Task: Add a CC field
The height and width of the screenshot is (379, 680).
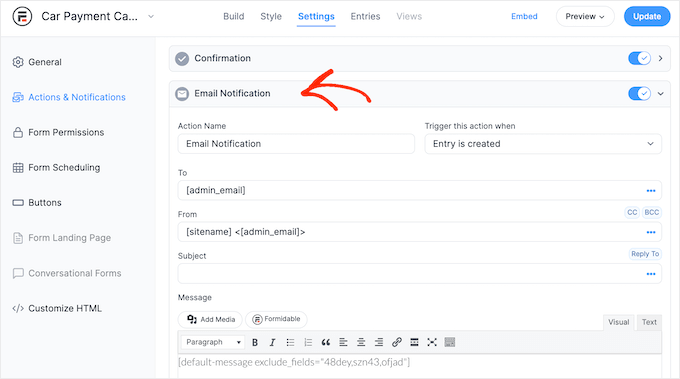Action: tap(632, 212)
